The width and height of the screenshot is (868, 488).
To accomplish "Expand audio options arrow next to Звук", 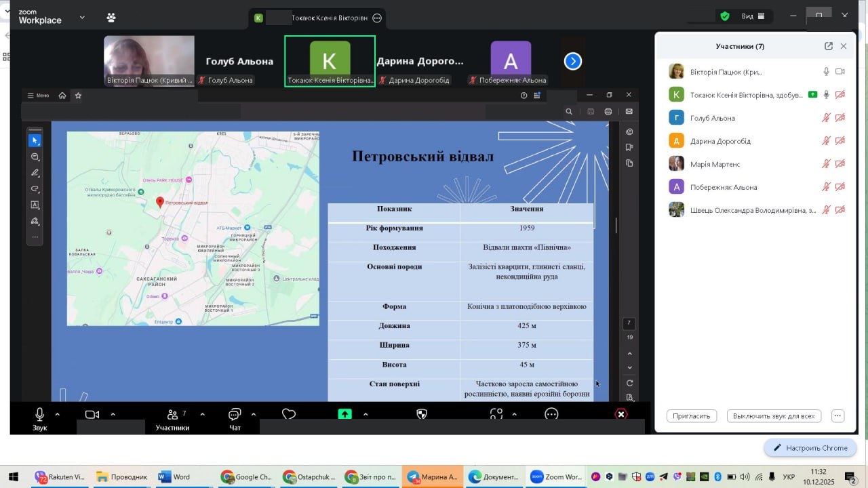I will (x=57, y=414).
